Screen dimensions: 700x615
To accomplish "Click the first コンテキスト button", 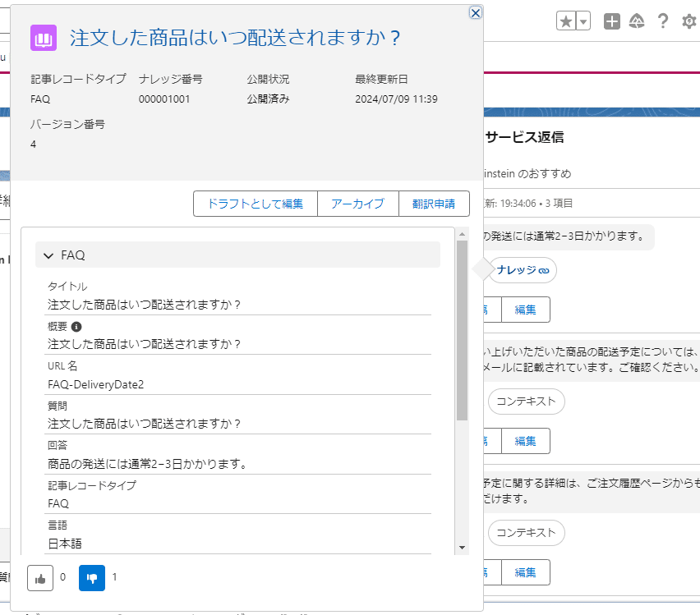I will coord(526,402).
